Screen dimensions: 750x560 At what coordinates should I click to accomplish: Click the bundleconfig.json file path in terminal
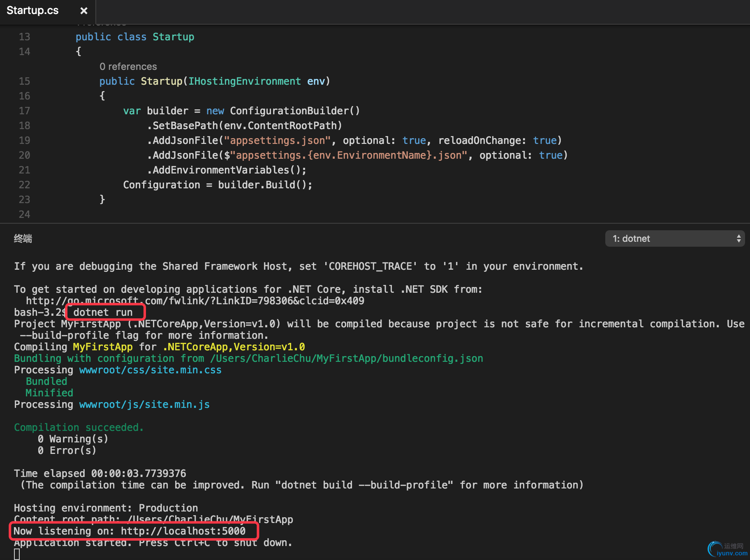[346, 359]
